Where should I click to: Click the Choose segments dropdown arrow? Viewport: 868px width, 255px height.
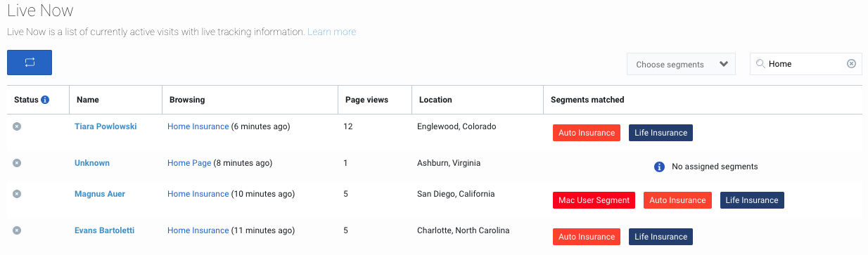click(x=724, y=64)
